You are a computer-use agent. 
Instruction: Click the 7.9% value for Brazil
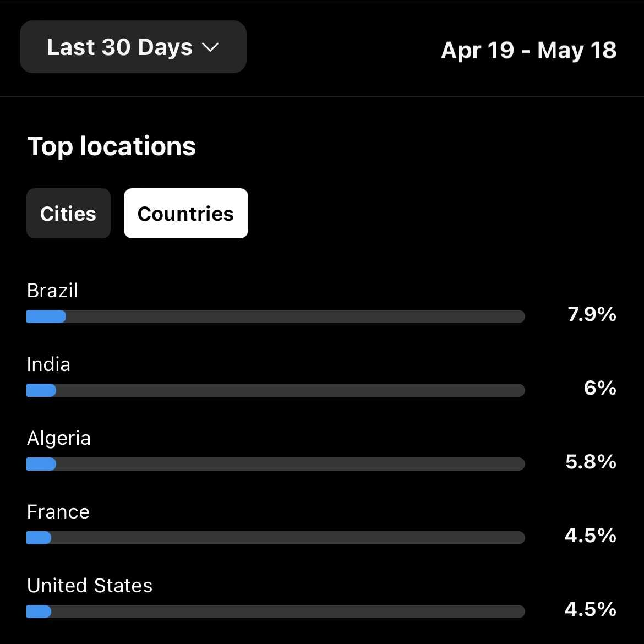(592, 315)
